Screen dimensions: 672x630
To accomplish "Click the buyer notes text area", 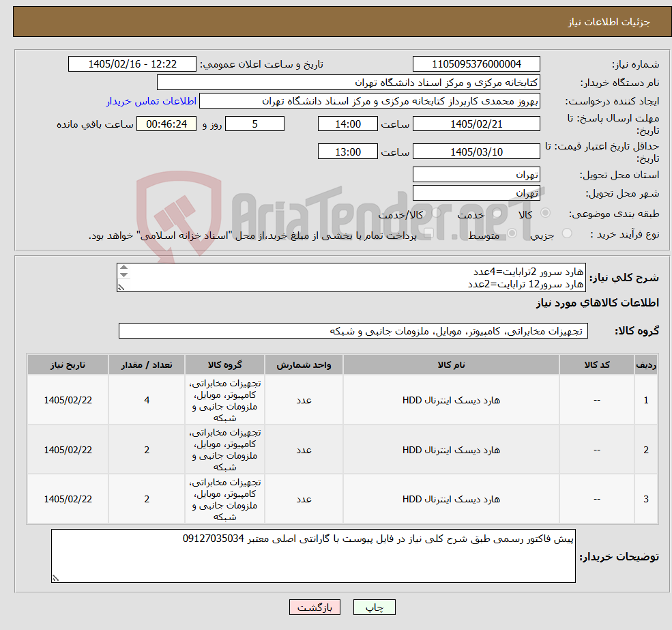I will click(x=313, y=556).
